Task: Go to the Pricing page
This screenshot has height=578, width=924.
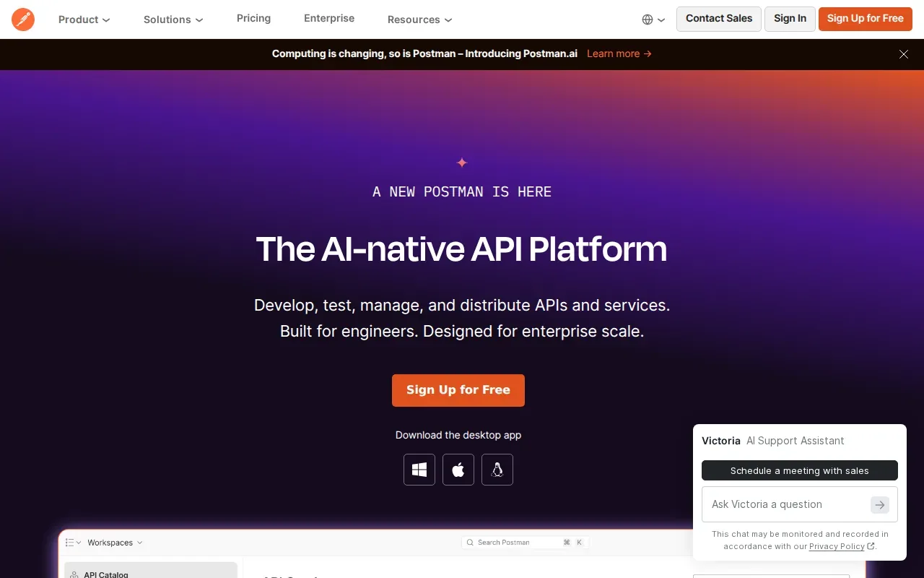Action: [253, 18]
